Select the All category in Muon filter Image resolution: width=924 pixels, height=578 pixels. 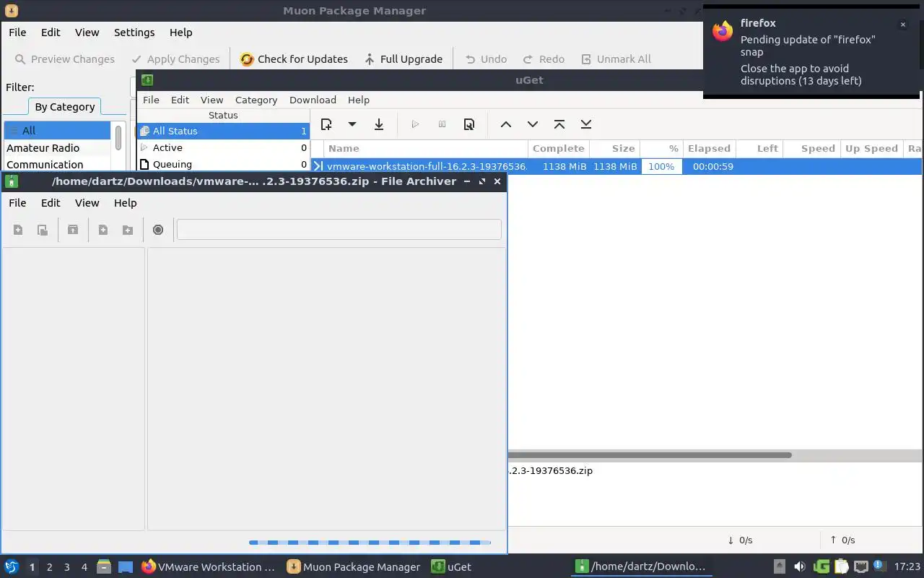tap(57, 131)
